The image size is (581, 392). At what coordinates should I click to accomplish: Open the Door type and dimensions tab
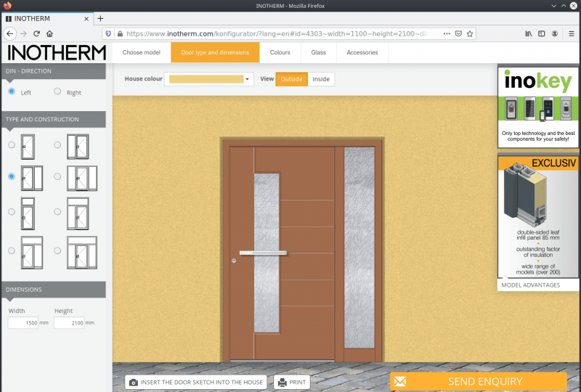click(x=215, y=52)
